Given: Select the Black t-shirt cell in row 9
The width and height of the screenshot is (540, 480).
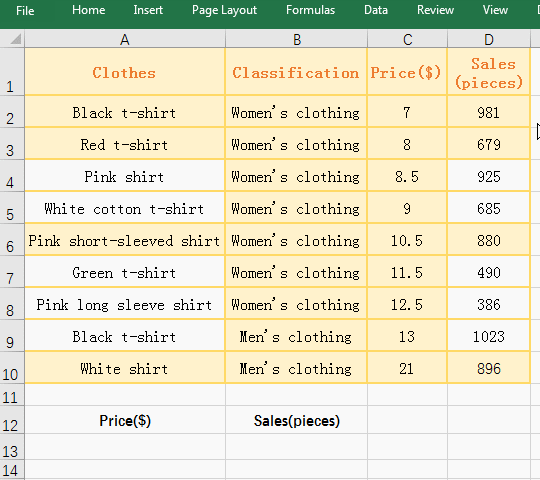Looking at the screenshot, I should pyautogui.click(x=125, y=336).
